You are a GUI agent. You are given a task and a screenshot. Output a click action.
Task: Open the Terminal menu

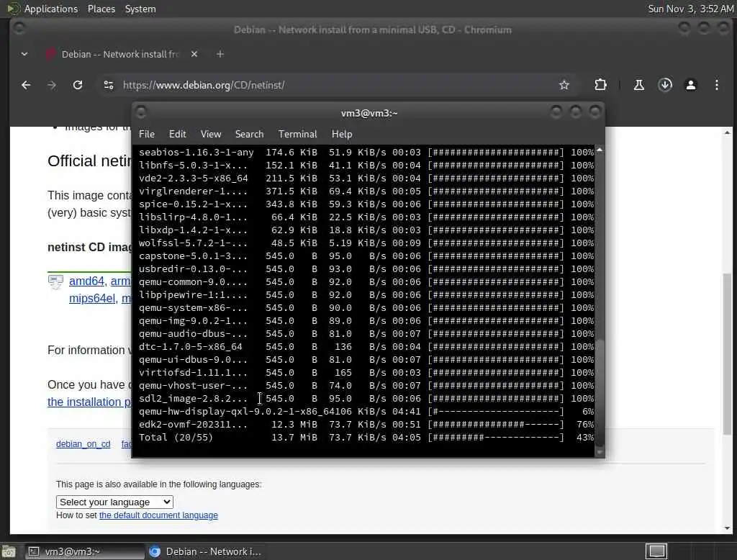[297, 134]
